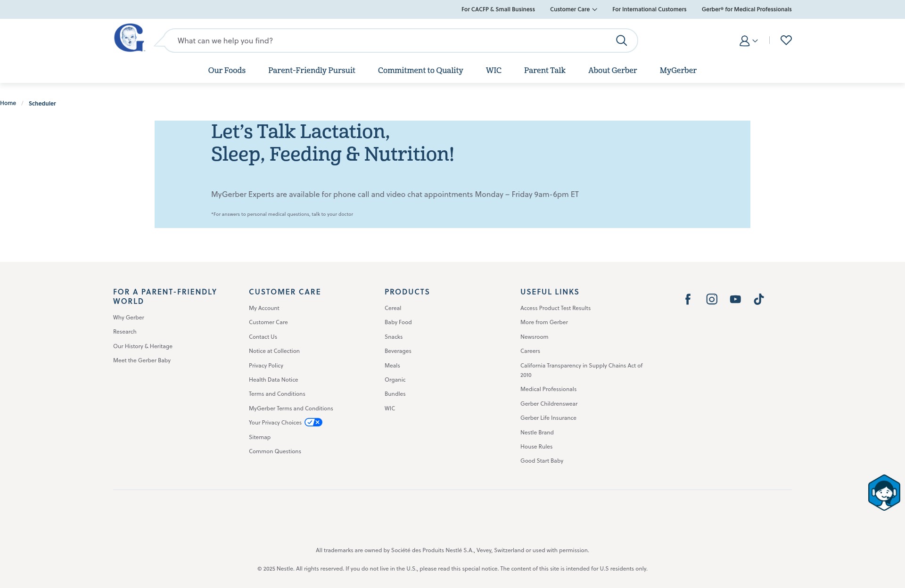The height and width of the screenshot is (588, 905).
Task: Open Gerber's Instagram profile
Action: [x=712, y=299]
